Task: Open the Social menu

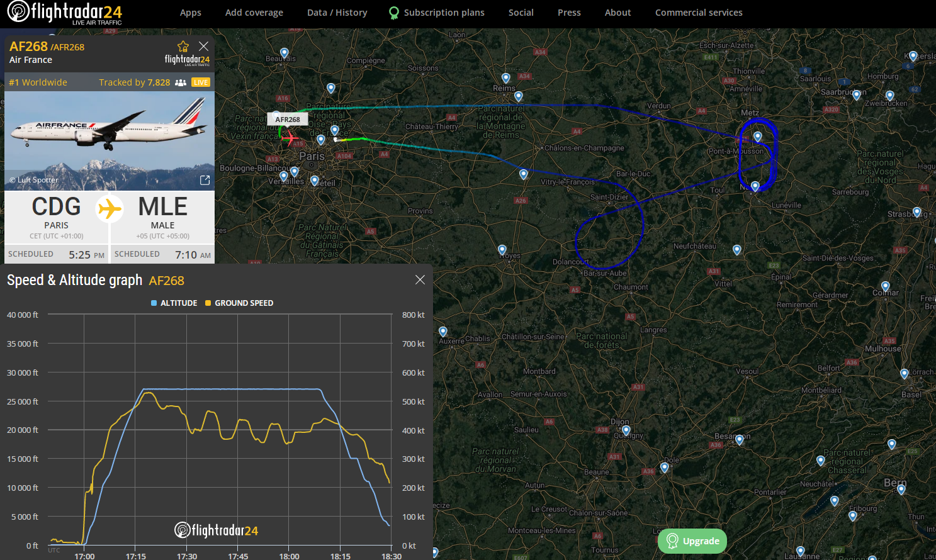Action: click(521, 13)
